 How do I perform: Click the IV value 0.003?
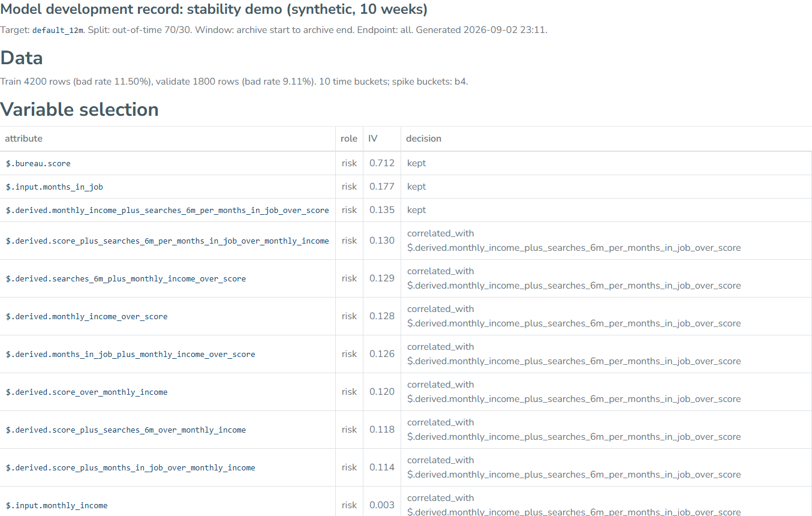click(x=382, y=505)
